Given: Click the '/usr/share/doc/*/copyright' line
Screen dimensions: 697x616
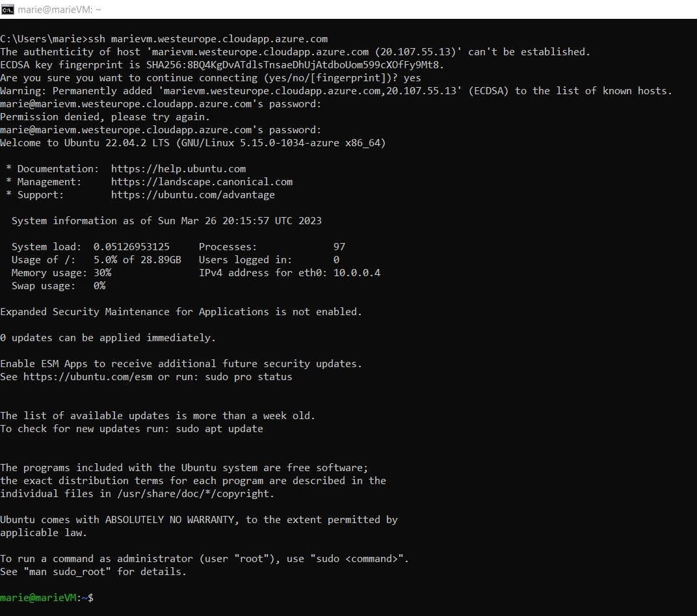Looking at the screenshot, I should [x=137, y=494].
